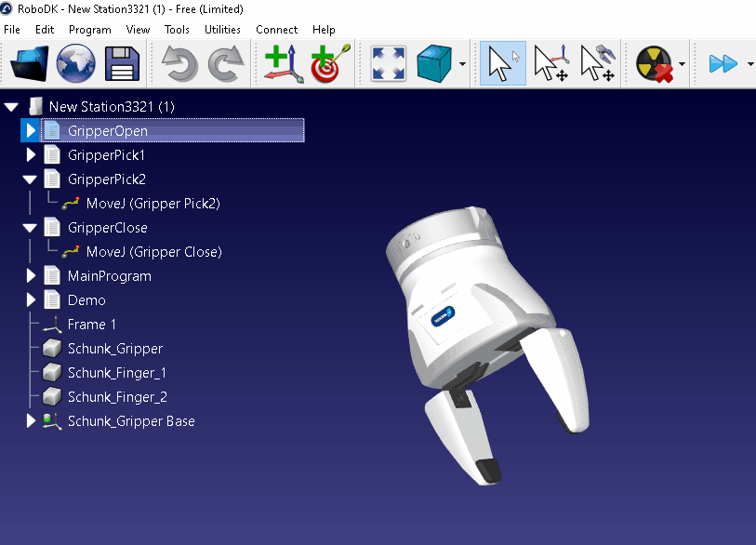
Task: Expand the Schunk_Gripper Base node
Action: coord(31,421)
